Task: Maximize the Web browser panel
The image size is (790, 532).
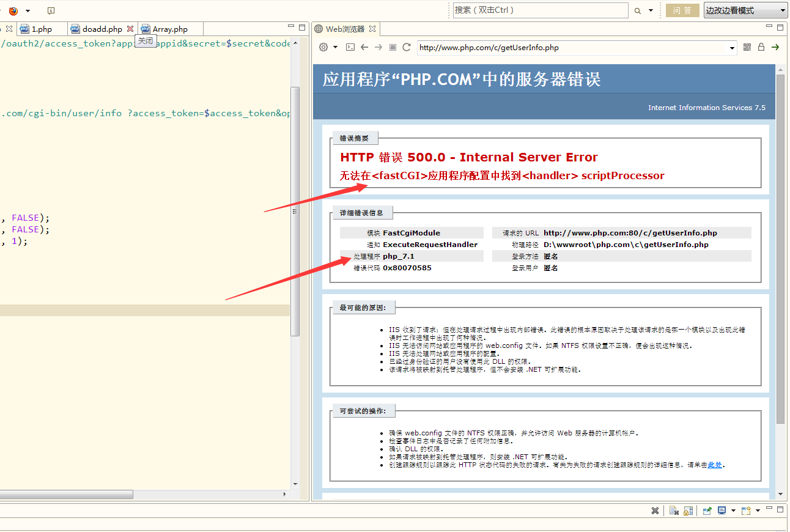Action: 780,28
